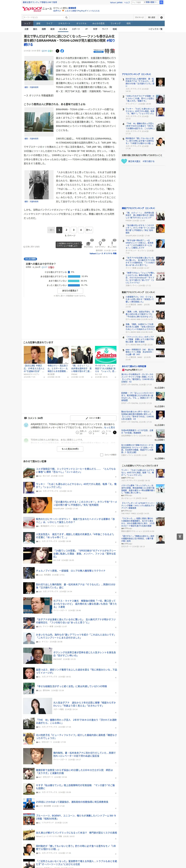186x868 pixels.
Task: Open the Yahoo! JAPAN header link
Action: click(x=116, y=2)
